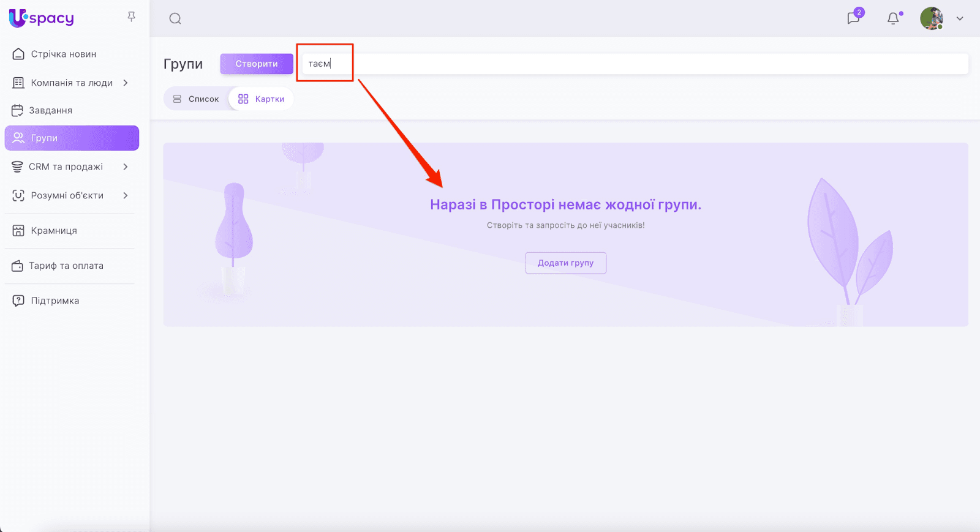Viewport: 980px width, 532px height.
Task: Click the 'Створіть та запросіть до неї учасників!' text
Action: 566,225
